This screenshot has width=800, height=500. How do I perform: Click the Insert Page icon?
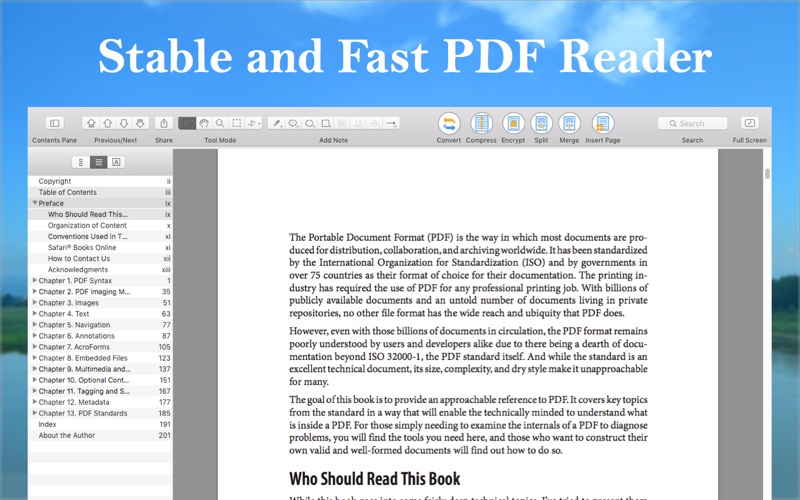(603, 123)
